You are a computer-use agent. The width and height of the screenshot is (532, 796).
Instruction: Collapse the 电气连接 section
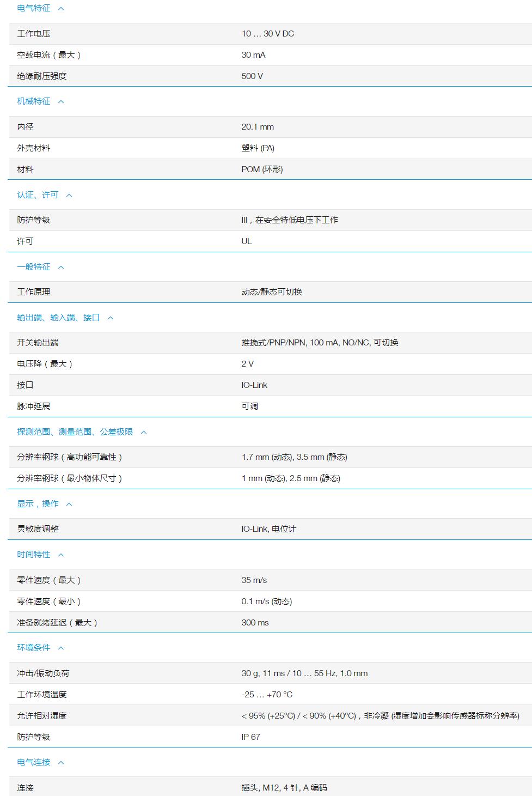(x=61, y=762)
